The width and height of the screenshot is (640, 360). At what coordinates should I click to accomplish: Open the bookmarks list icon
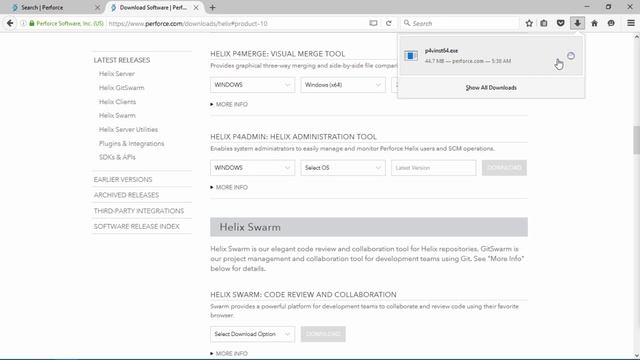[544, 23]
